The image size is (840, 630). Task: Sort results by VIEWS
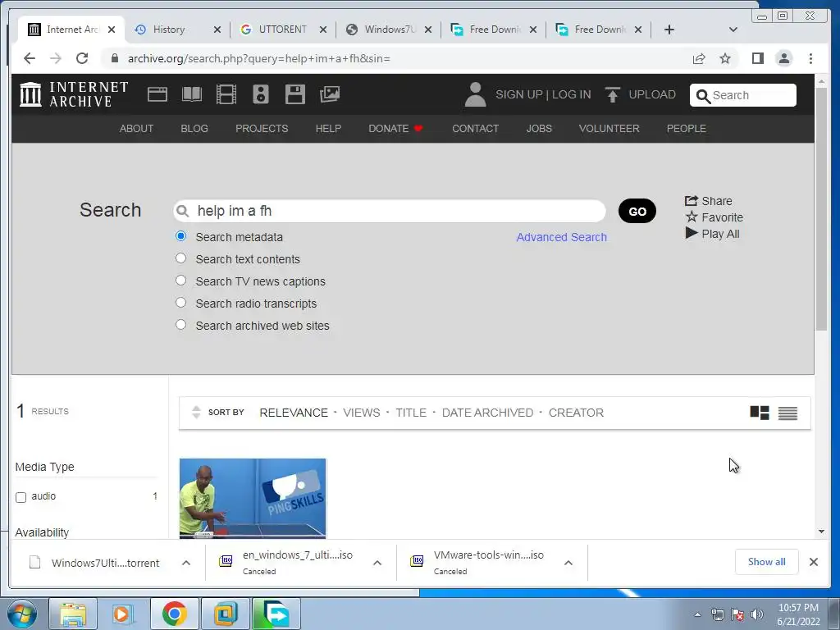point(362,413)
